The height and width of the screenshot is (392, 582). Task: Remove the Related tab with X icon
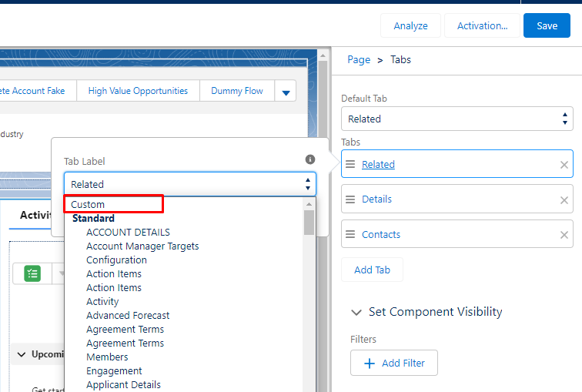[x=564, y=165]
